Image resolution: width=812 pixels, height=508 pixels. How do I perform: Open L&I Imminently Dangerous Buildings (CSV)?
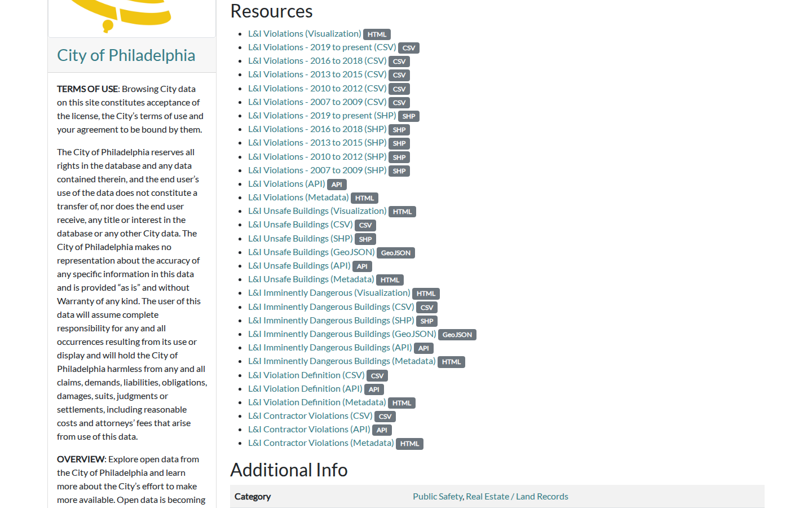tap(331, 307)
